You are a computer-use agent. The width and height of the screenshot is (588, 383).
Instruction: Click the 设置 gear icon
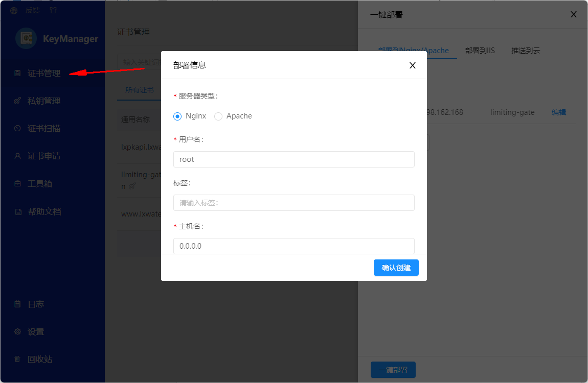tap(17, 332)
